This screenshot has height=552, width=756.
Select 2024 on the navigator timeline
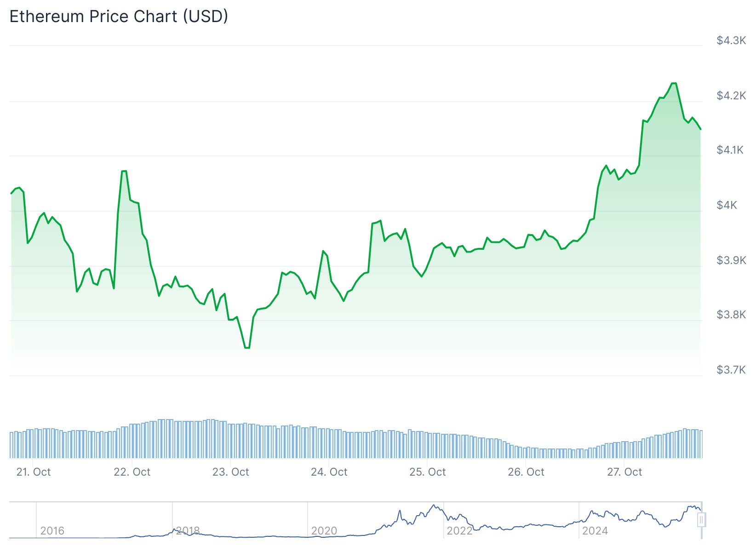595,531
